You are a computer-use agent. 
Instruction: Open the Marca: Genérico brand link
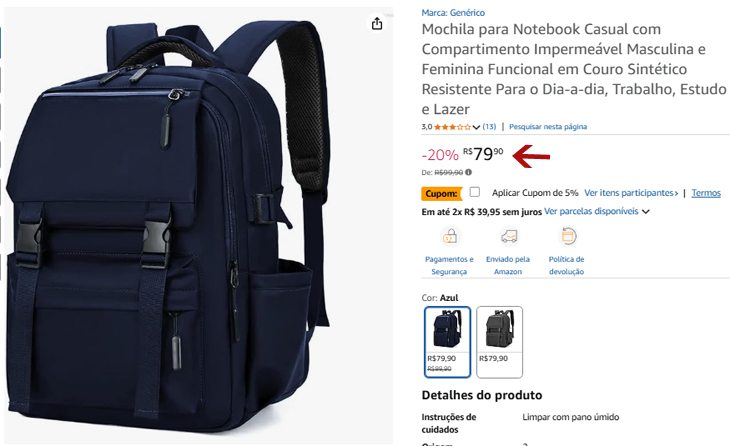click(x=453, y=13)
